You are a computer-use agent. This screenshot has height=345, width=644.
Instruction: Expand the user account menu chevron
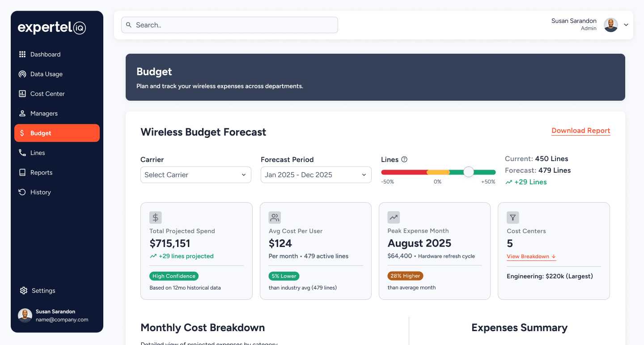coord(626,25)
